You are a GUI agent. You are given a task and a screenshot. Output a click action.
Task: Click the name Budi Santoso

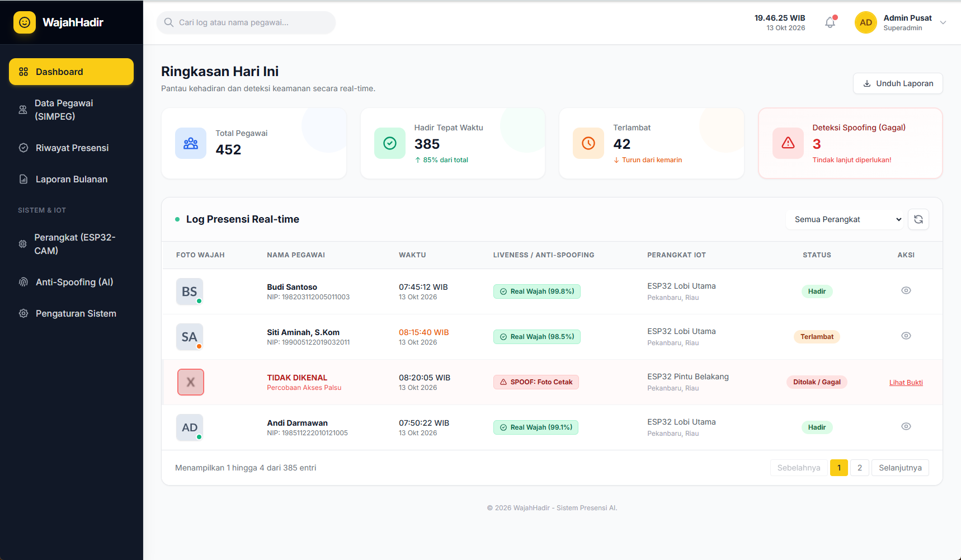pos(292,287)
